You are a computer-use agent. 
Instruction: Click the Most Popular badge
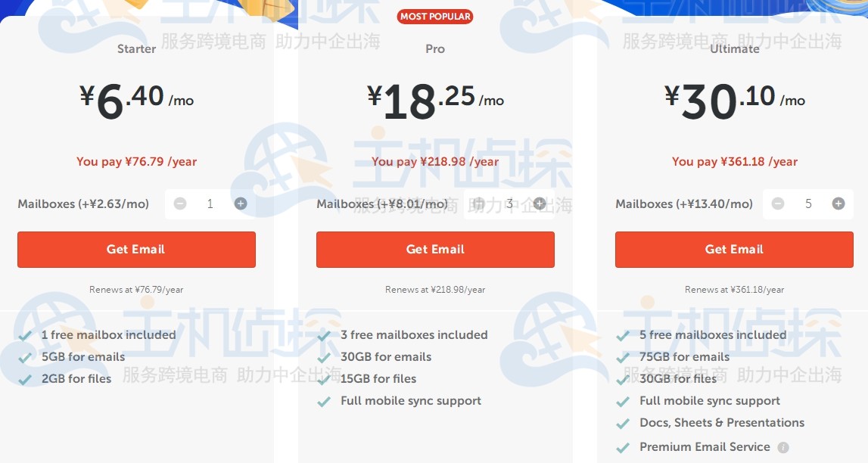435,17
